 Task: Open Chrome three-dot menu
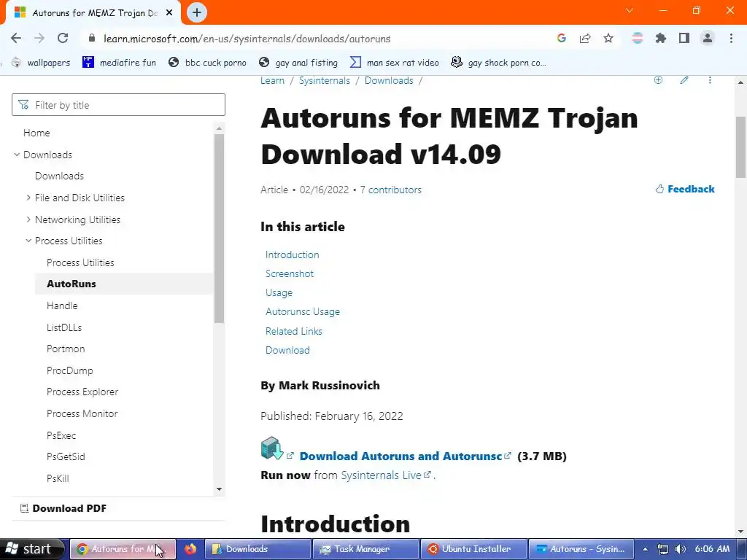click(731, 39)
